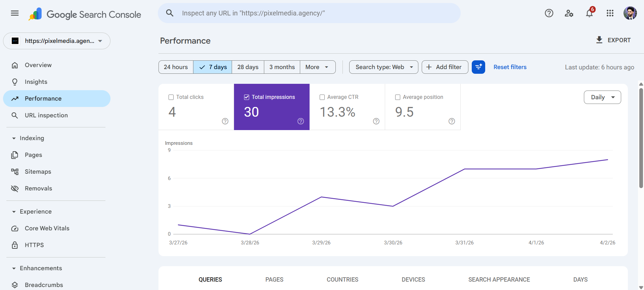Click the Reset filters link

[510, 67]
